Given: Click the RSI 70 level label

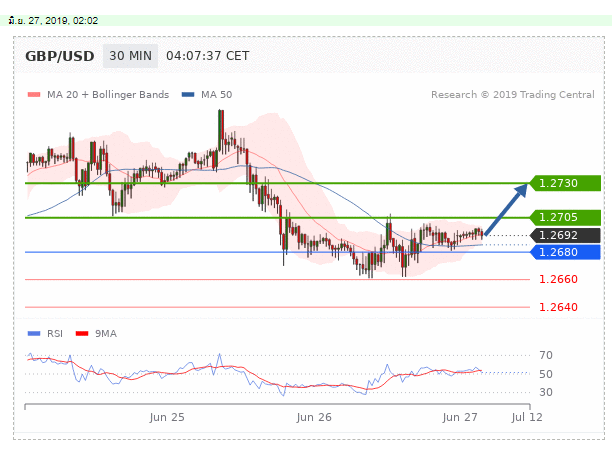Looking at the screenshot, I should tap(546, 355).
